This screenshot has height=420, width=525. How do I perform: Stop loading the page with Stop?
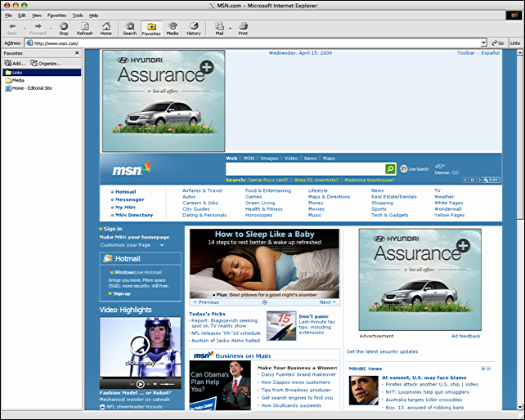64,29
